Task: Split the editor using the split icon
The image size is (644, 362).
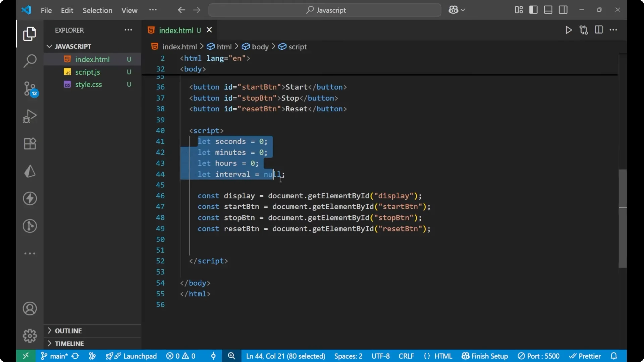Action: 599,30
